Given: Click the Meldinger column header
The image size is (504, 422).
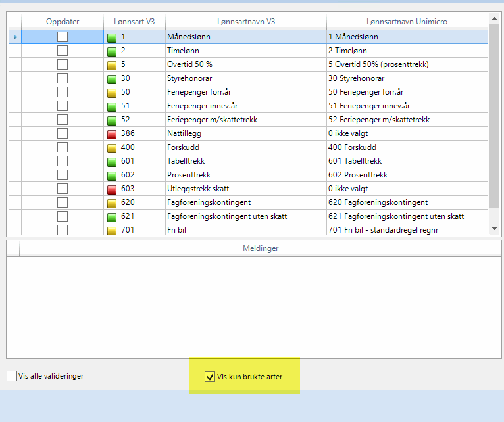Looking at the screenshot, I should tap(260, 248).
